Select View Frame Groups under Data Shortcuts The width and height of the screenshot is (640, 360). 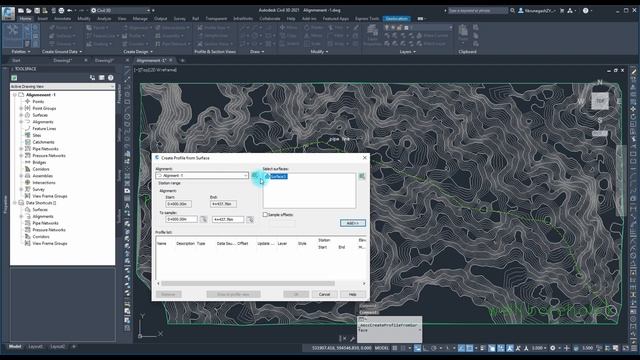pyautogui.click(x=50, y=243)
